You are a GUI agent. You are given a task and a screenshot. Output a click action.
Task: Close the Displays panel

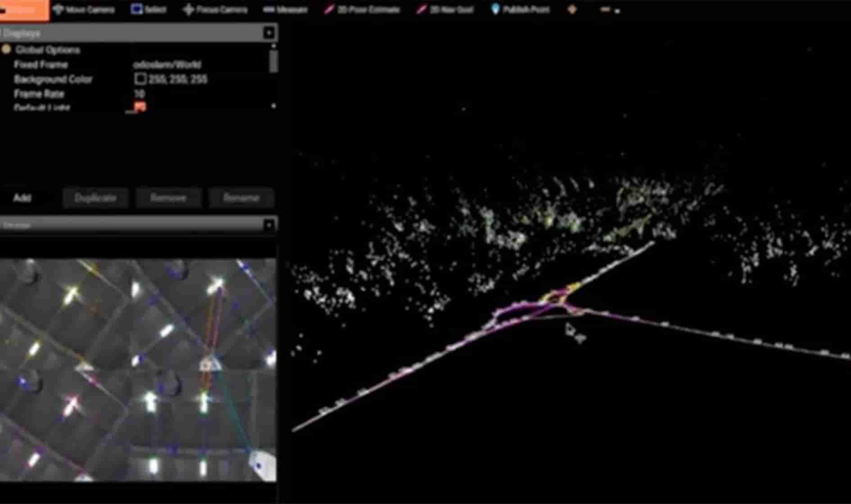click(x=269, y=33)
